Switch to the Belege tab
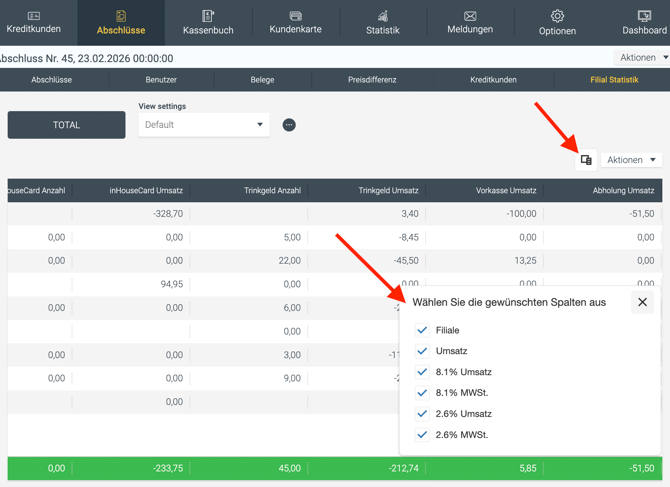The width and height of the screenshot is (670, 487). [x=262, y=80]
